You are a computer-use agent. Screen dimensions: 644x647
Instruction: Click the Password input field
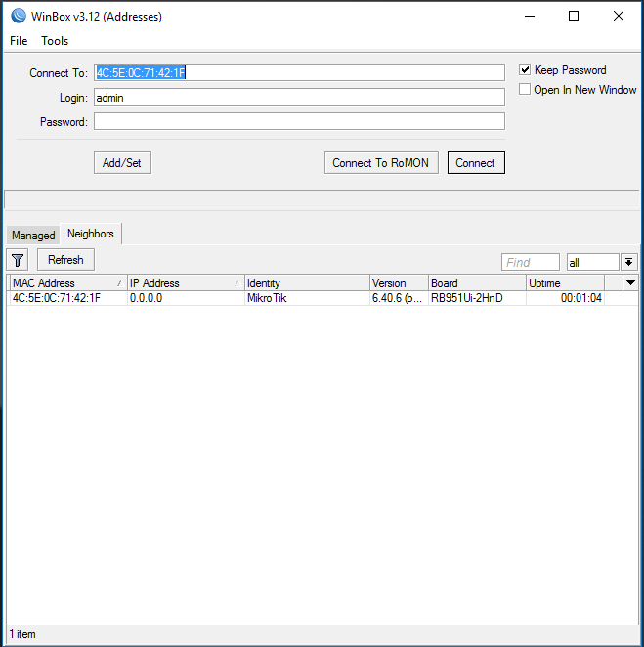click(299, 122)
